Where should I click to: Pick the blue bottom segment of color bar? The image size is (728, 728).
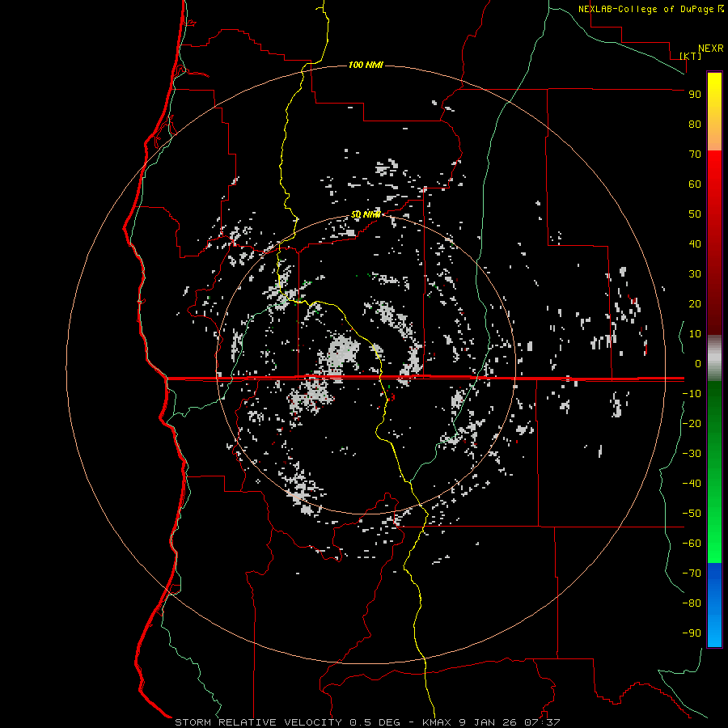point(714,605)
